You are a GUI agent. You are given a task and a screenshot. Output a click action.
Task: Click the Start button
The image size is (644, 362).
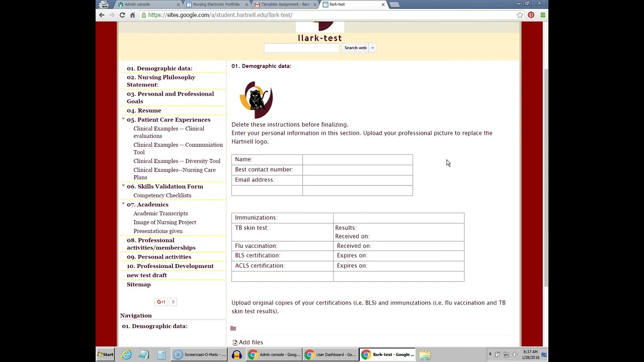106,354
